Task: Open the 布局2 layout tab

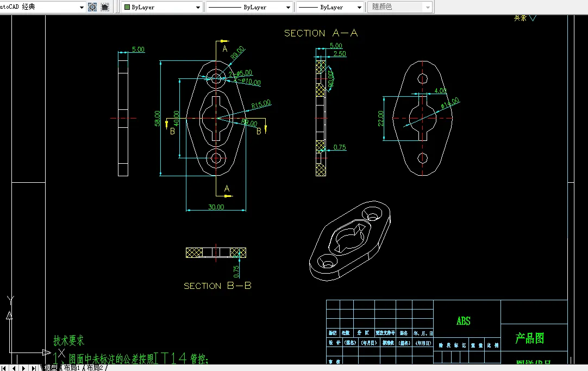Action: tap(95, 368)
